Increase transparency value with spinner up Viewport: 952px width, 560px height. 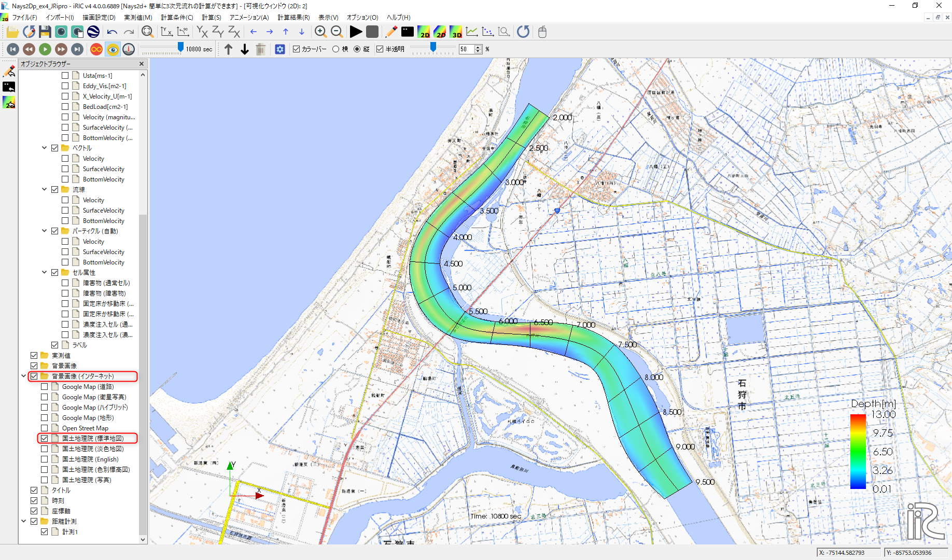click(x=478, y=47)
